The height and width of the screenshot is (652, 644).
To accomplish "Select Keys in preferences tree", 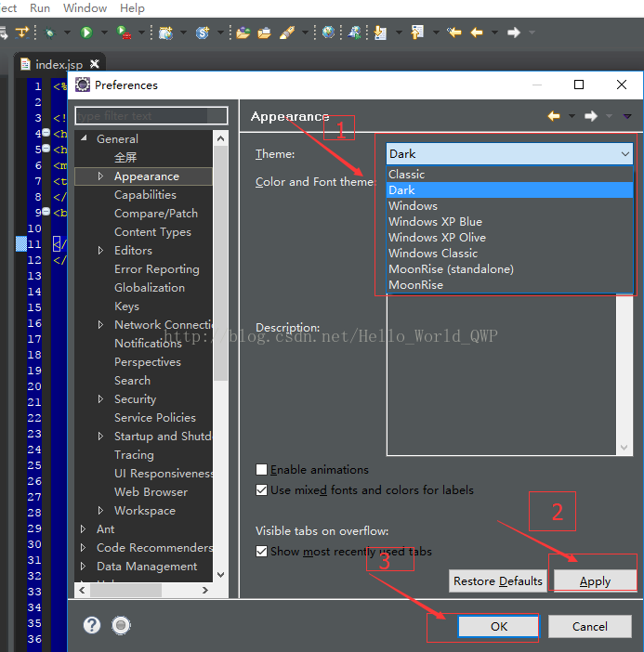I will (127, 306).
